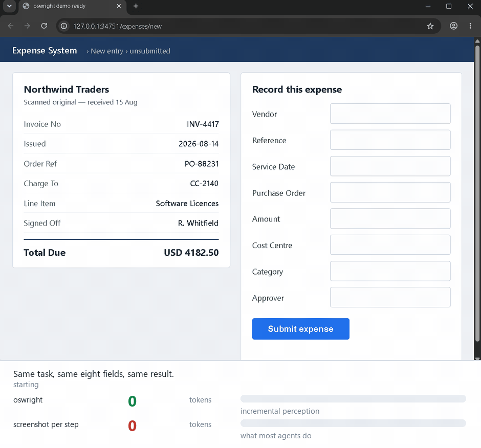Screen dimensions: 481x448
Task: Select the oswright demo ready tab
Action: click(x=72, y=7)
